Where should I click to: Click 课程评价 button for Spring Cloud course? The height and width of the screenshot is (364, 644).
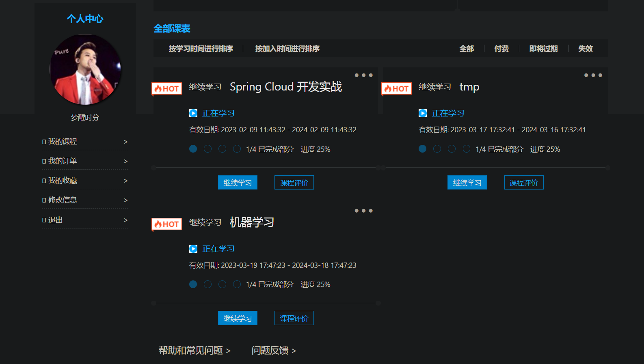[x=294, y=183]
